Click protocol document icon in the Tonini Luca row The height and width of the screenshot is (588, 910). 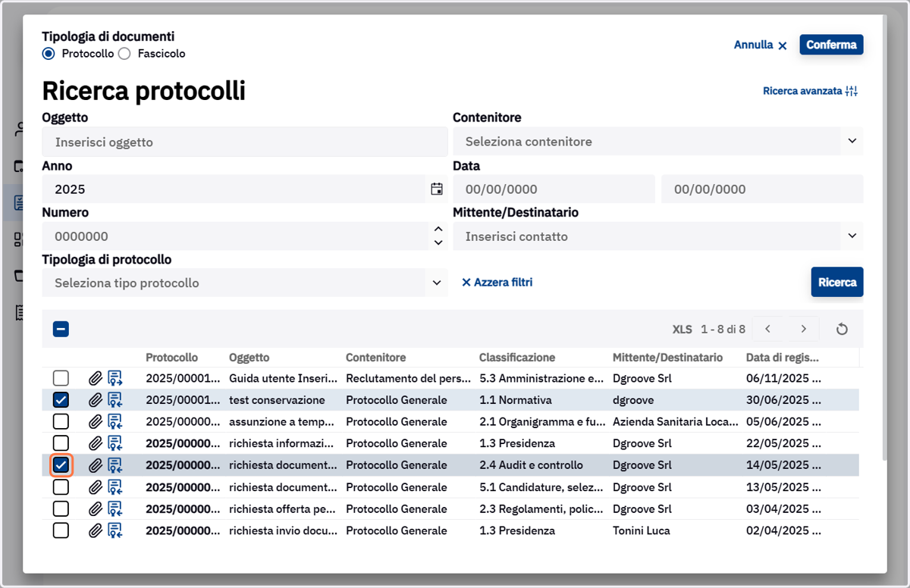[x=115, y=530]
